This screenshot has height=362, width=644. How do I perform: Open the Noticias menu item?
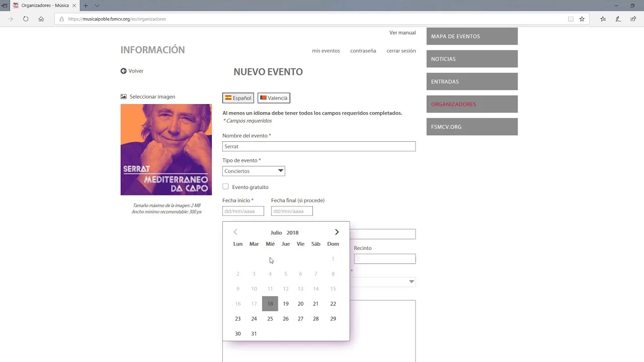[472, 59]
